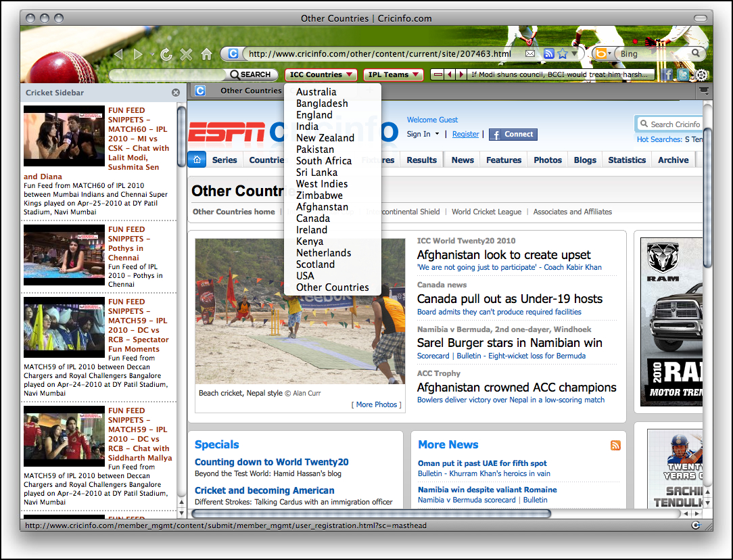Viewport: 733px width, 560px height.
Task: Open Twitter icon in cricket toolbar
Action: click(x=683, y=74)
